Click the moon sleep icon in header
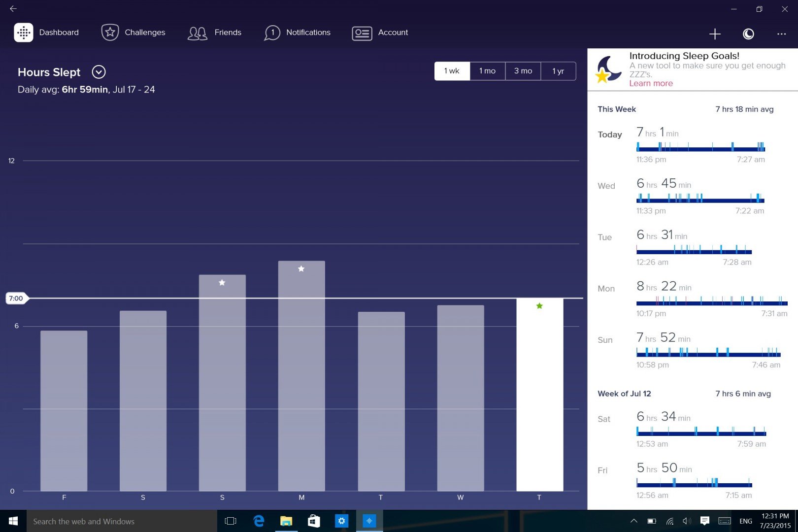 [748, 33]
